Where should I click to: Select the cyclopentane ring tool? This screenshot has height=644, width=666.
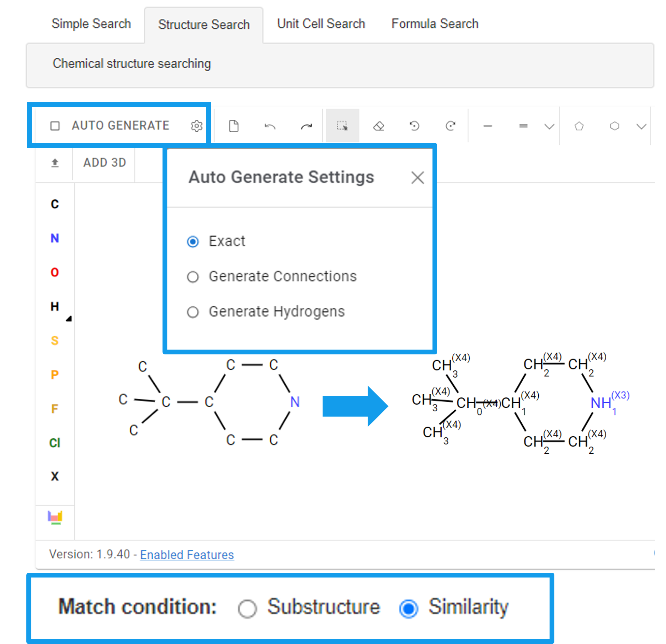[579, 126]
